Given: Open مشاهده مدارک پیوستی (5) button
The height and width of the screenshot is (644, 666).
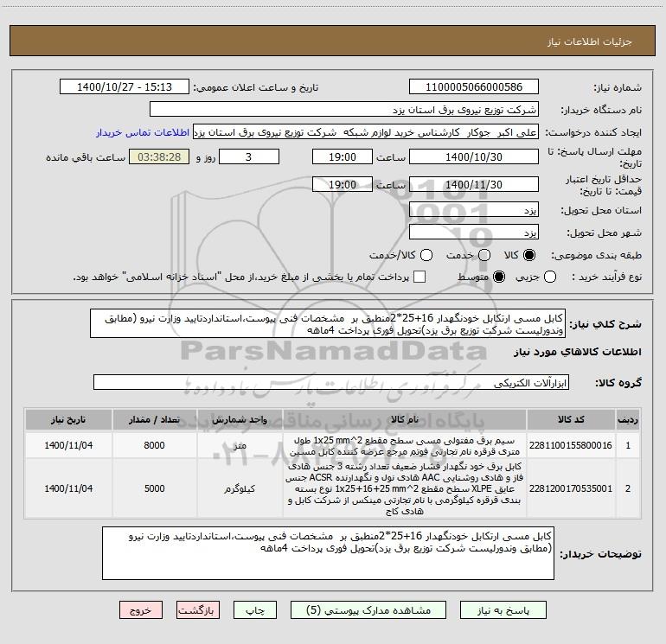Looking at the screenshot, I should [x=368, y=610].
